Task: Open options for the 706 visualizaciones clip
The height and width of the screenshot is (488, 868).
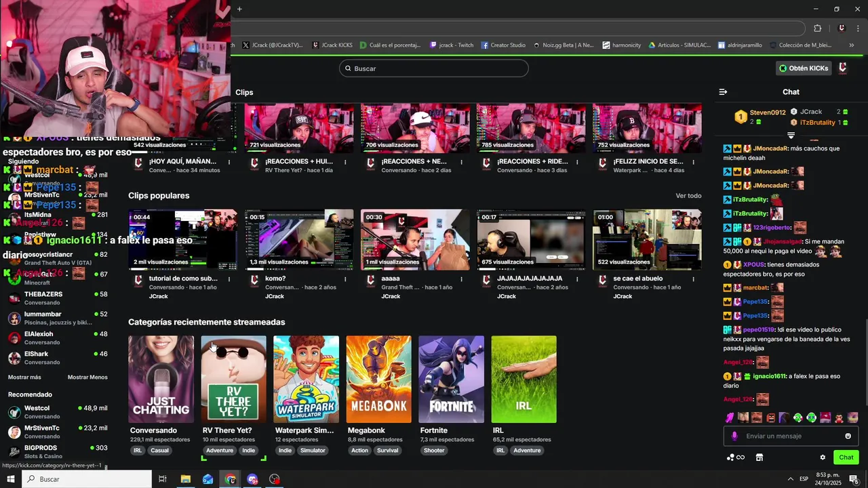Action: pos(461,163)
